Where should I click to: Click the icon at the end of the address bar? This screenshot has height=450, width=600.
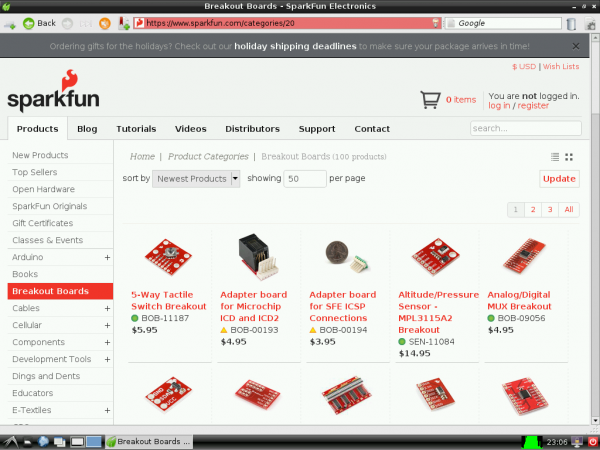tap(435, 23)
